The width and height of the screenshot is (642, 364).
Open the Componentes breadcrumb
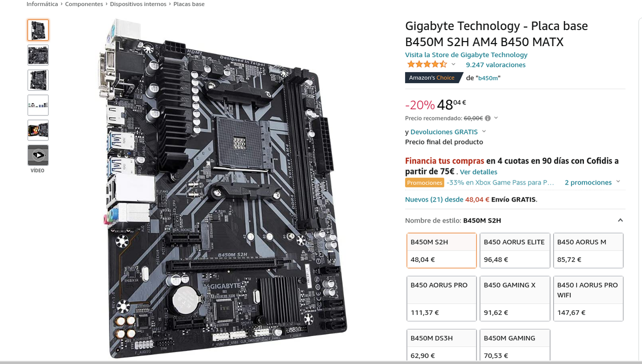tap(84, 4)
